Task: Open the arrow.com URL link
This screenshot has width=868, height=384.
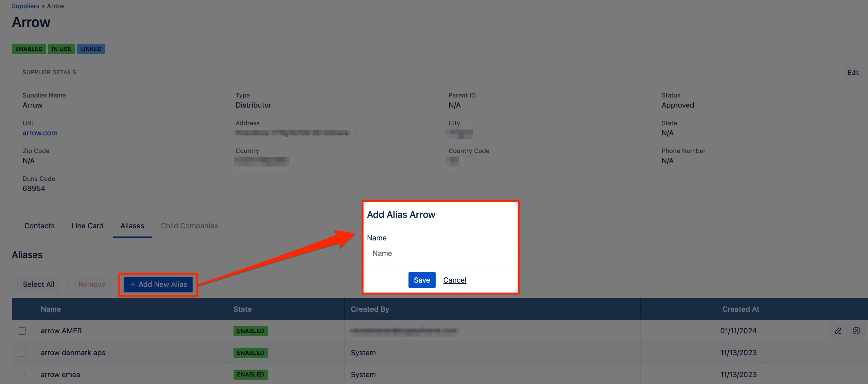Action: 40,133
